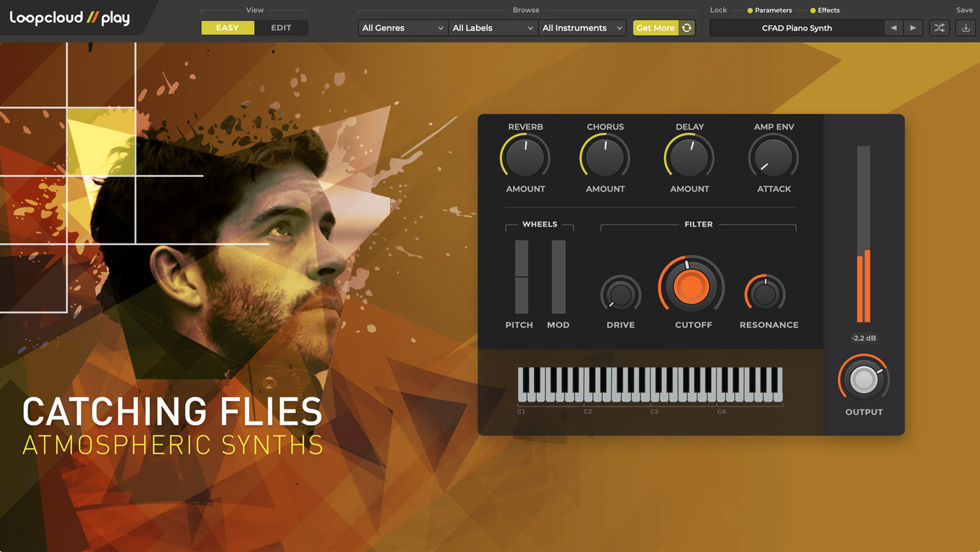The height and width of the screenshot is (552, 980).
Task: Save preset using the download icon
Action: [x=966, y=28]
